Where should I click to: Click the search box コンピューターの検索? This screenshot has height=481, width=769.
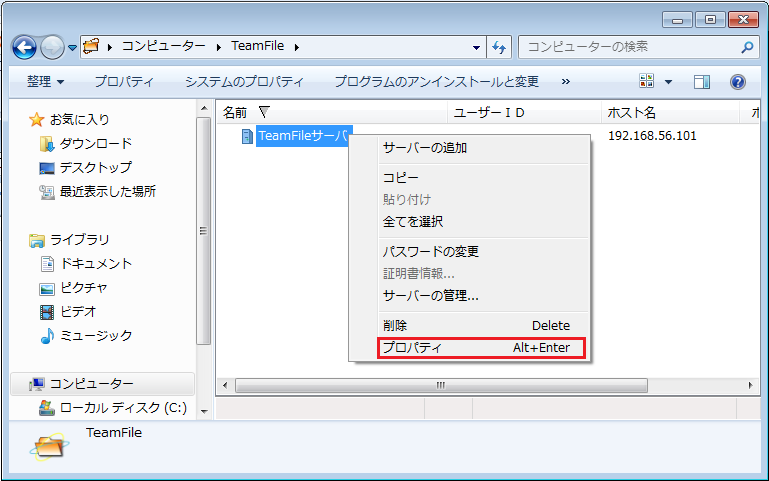tap(630, 47)
